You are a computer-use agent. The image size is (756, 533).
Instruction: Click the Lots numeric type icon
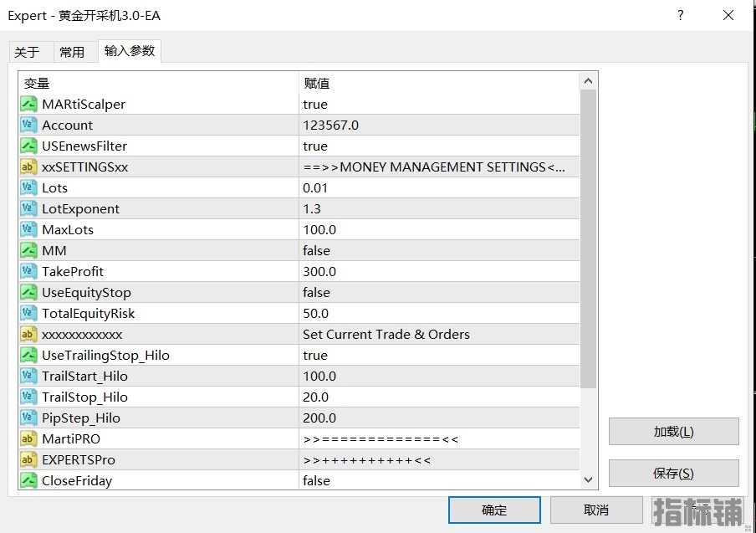tap(28, 187)
